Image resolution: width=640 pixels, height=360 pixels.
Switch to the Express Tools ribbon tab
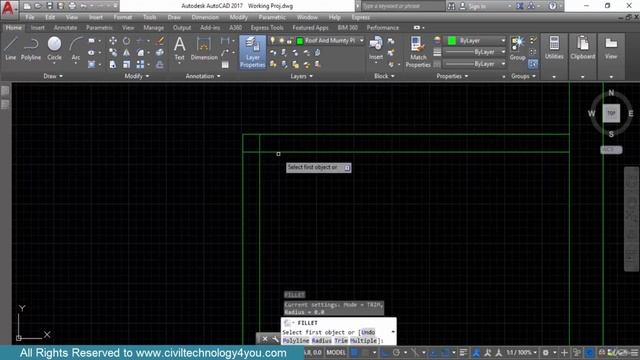pos(267,28)
